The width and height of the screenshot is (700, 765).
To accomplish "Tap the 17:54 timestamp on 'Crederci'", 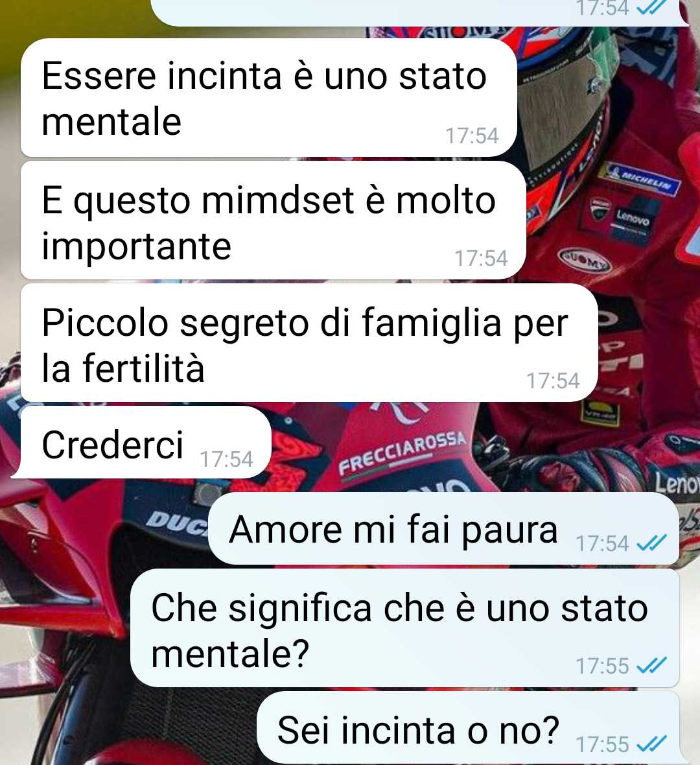I will pos(226,460).
